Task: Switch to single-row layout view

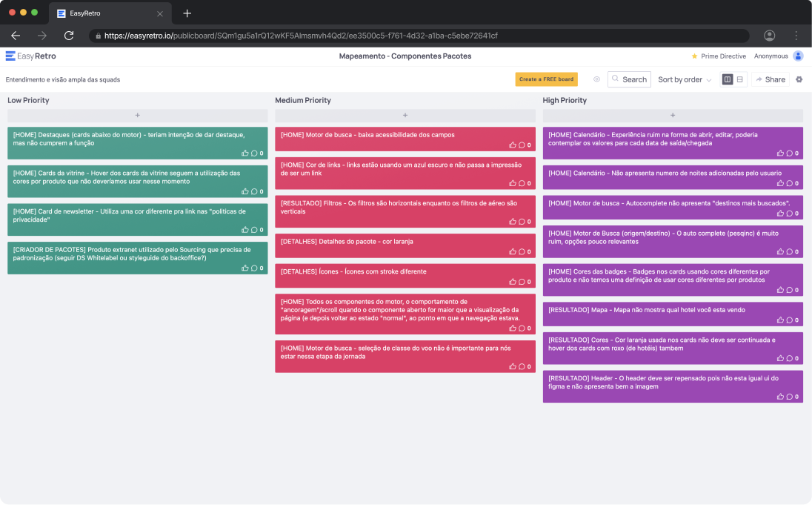Action: pyautogui.click(x=739, y=79)
